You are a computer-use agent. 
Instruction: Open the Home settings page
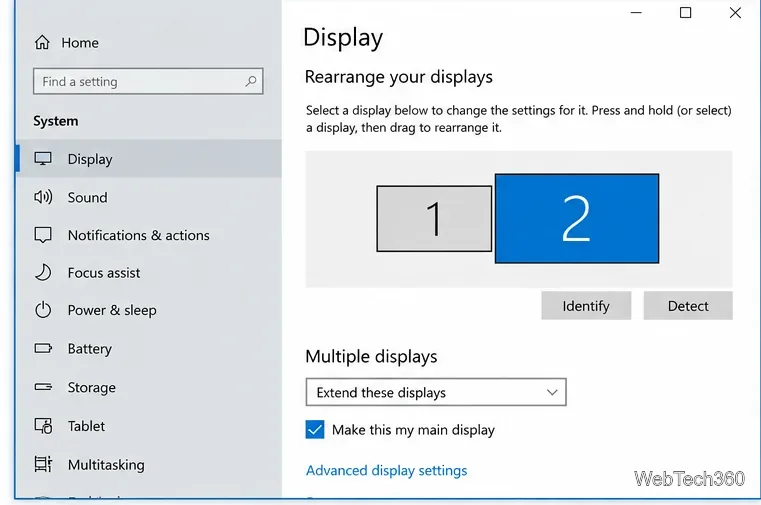click(80, 43)
